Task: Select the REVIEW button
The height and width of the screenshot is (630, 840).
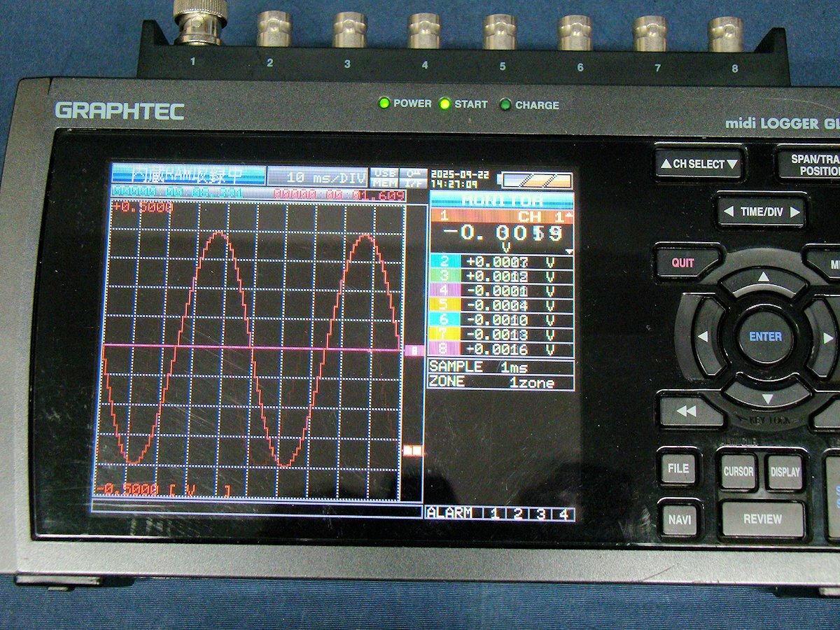Action: point(762,519)
